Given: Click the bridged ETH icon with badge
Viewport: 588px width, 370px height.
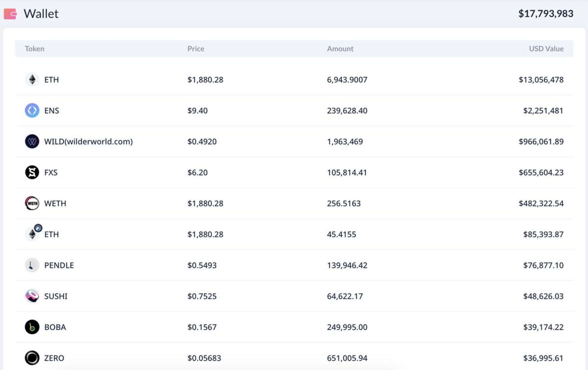Looking at the screenshot, I should tap(33, 234).
